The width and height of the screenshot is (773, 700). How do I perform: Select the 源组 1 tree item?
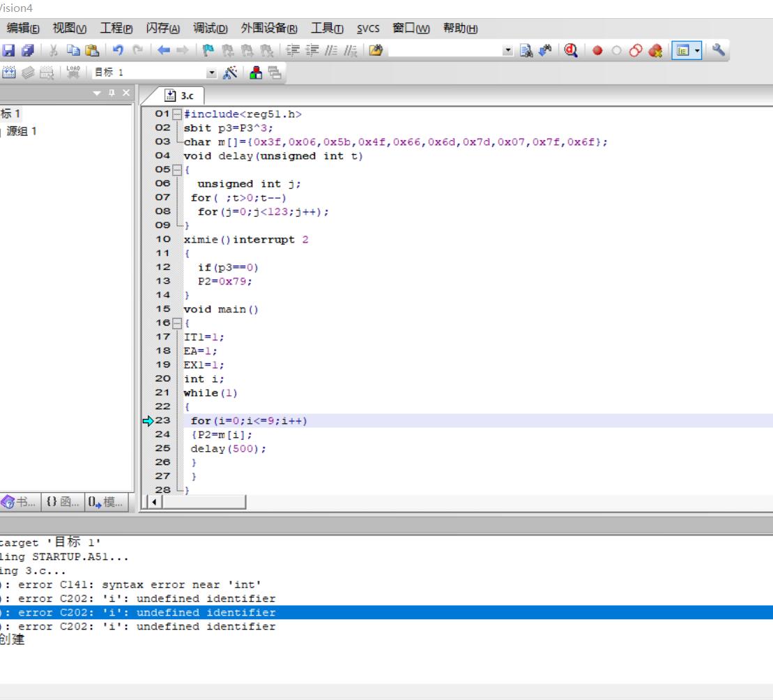21,131
